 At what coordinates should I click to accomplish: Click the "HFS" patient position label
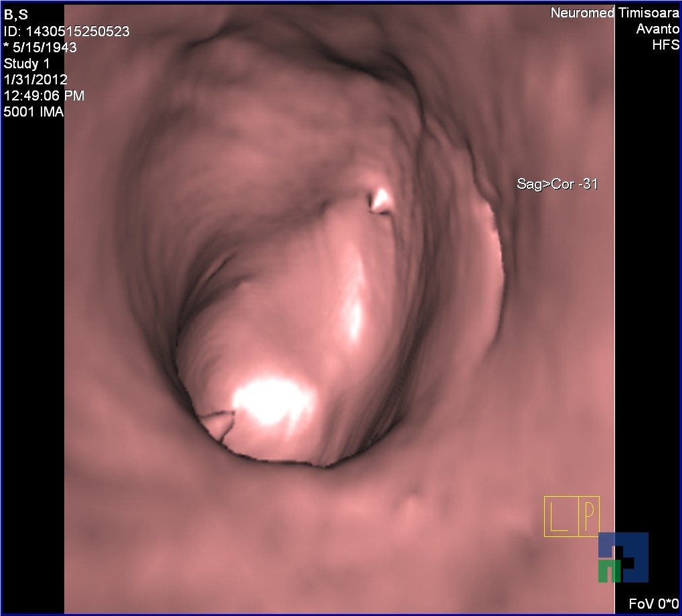tap(665, 45)
